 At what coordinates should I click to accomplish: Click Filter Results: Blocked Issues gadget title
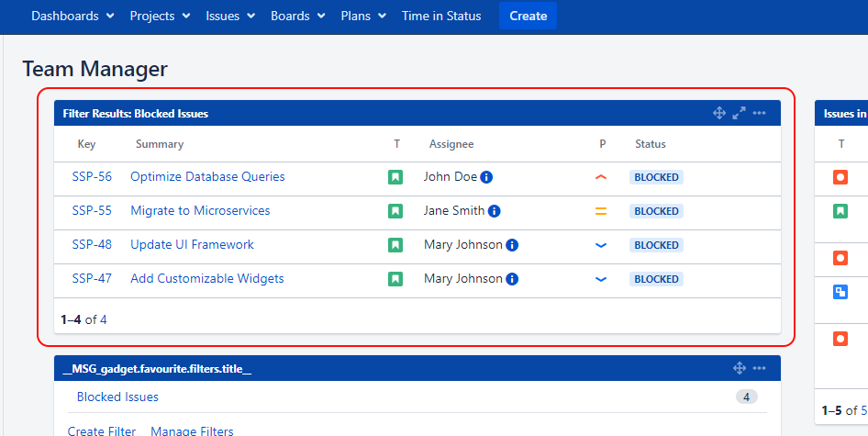tap(136, 114)
